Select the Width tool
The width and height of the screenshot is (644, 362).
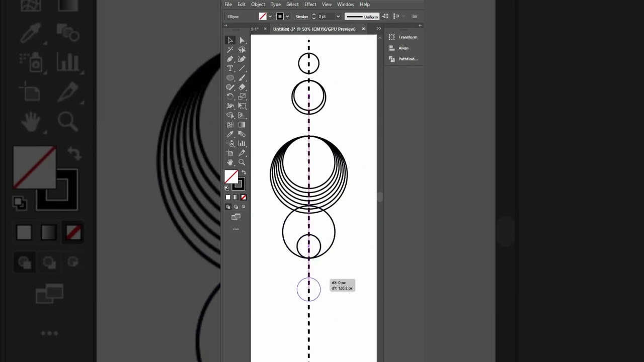click(x=230, y=106)
